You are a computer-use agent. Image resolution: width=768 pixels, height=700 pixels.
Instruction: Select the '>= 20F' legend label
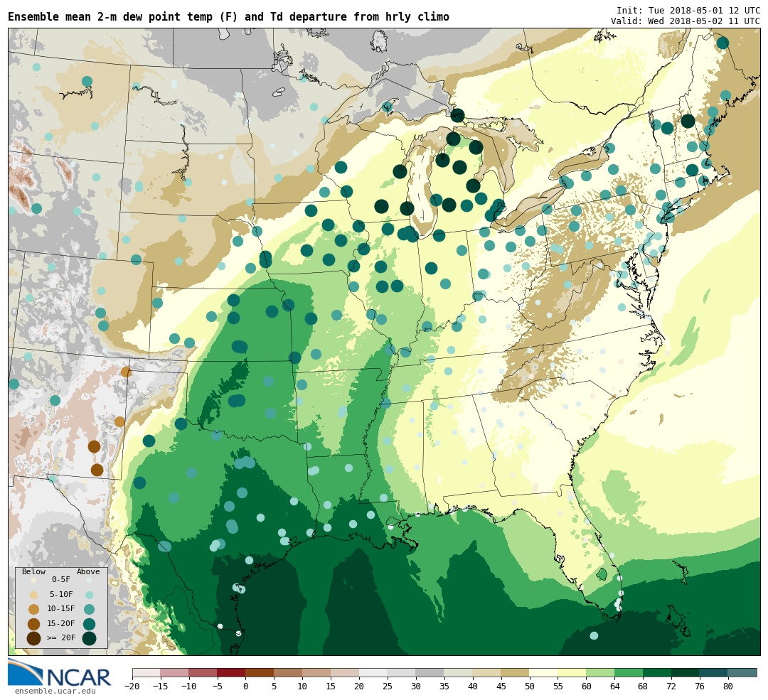coord(61,637)
